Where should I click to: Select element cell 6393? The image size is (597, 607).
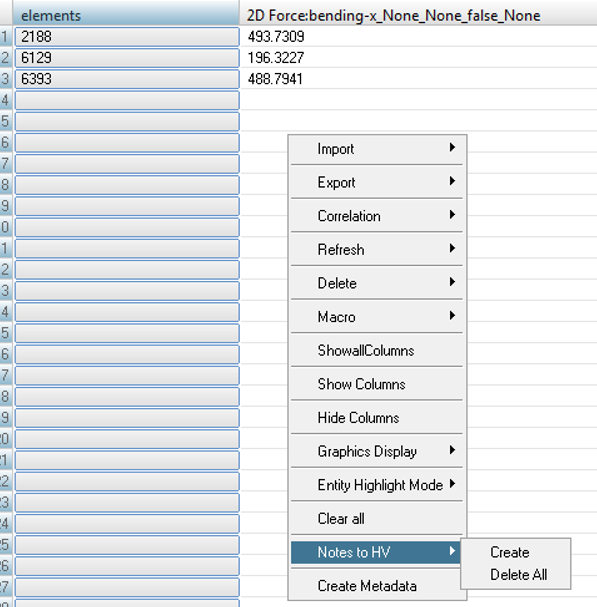(x=127, y=79)
